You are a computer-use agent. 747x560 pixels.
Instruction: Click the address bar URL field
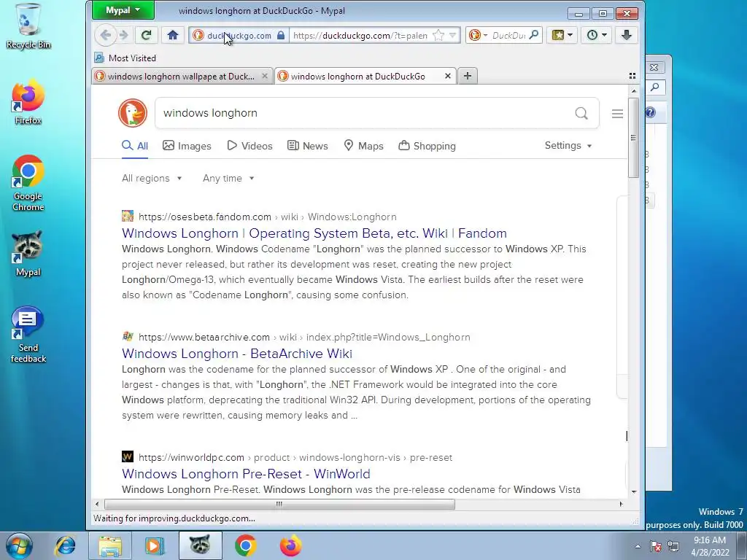tap(360, 35)
